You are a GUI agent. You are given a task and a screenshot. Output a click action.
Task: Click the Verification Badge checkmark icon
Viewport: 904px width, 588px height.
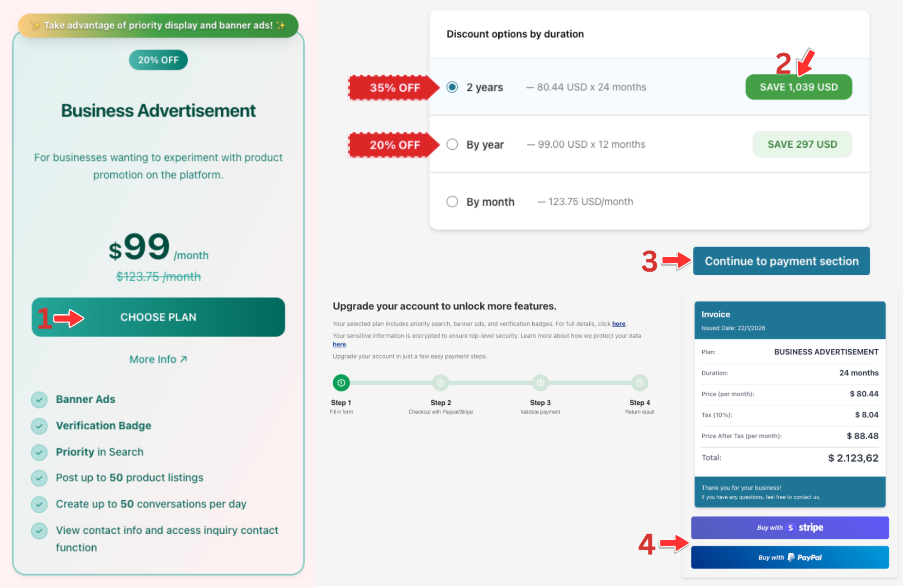(39, 426)
